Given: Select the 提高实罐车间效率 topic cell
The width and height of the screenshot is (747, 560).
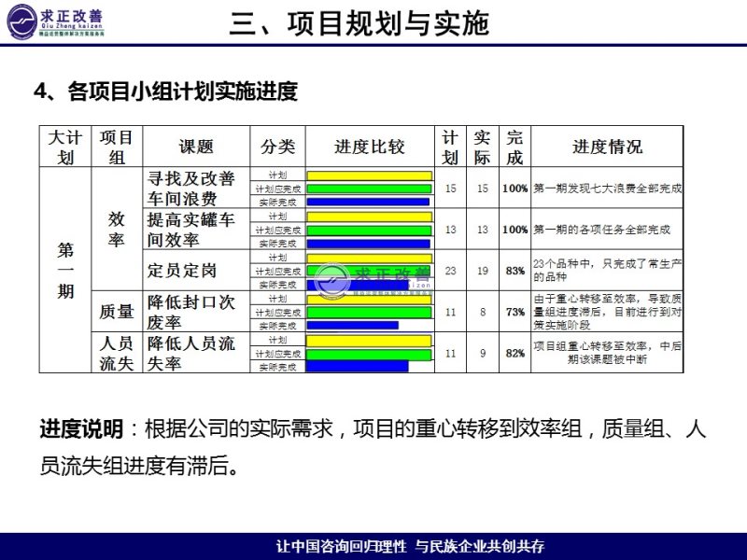Looking at the screenshot, I should [191, 230].
